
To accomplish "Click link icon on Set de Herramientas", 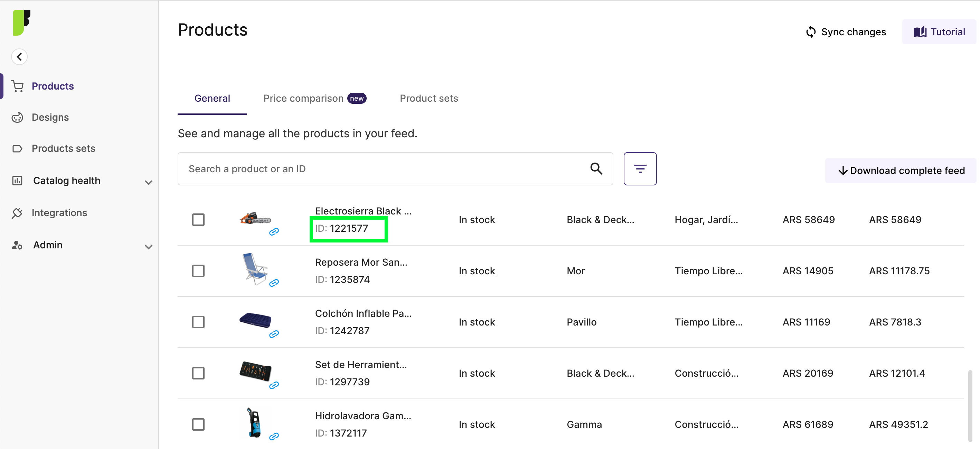I will click(x=274, y=385).
